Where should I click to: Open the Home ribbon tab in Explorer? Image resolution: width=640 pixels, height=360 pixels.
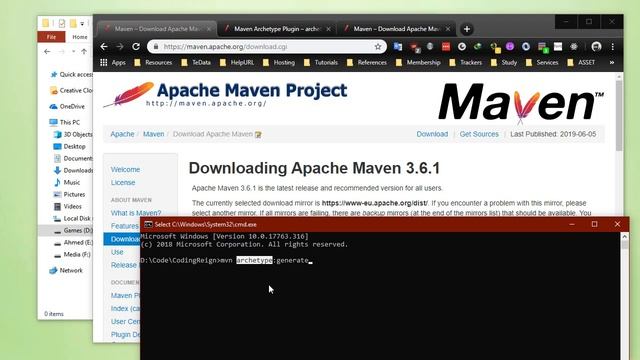[80, 37]
